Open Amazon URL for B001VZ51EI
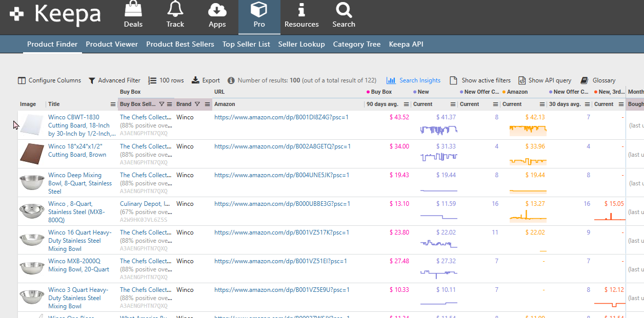This screenshot has width=644, height=318. 280,261
